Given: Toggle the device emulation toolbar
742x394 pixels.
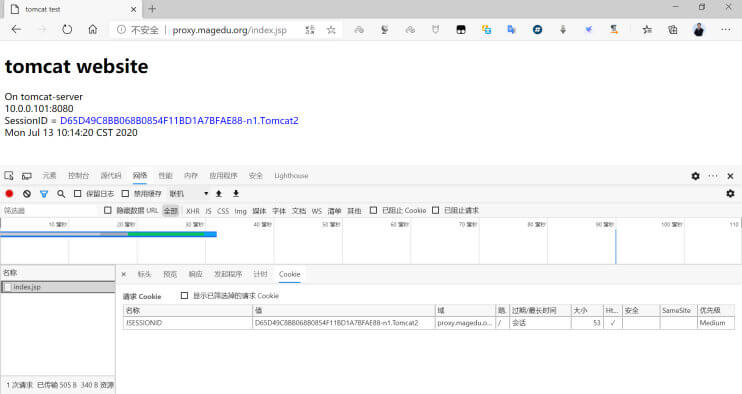Looking at the screenshot, I should [x=27, y=176].
